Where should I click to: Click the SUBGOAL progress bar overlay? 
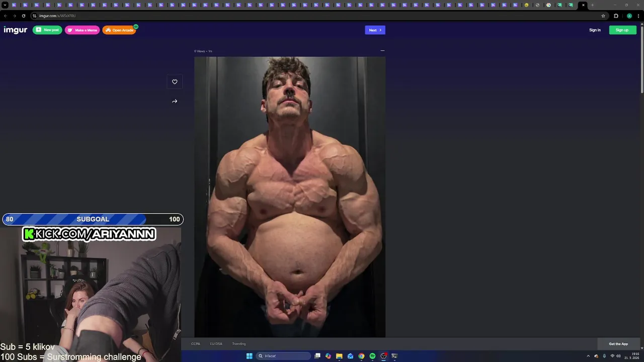point(93,219)
